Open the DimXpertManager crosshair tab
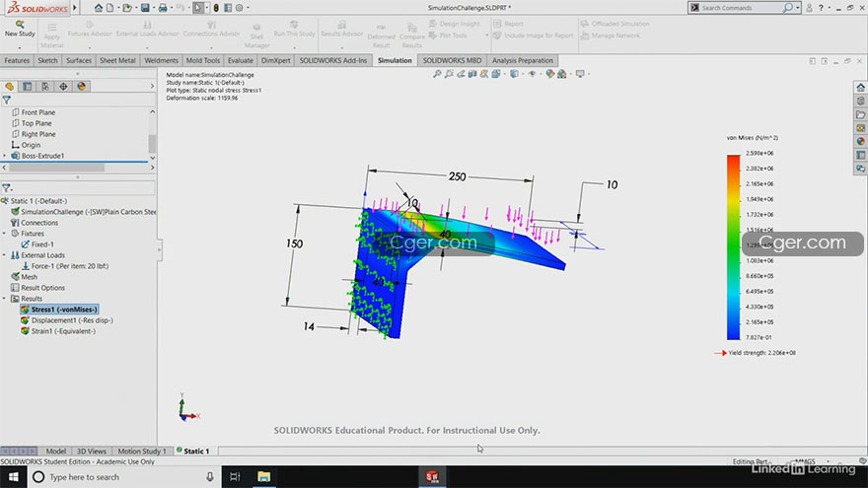Screen dimensions: 868x488 coord(64,87)
